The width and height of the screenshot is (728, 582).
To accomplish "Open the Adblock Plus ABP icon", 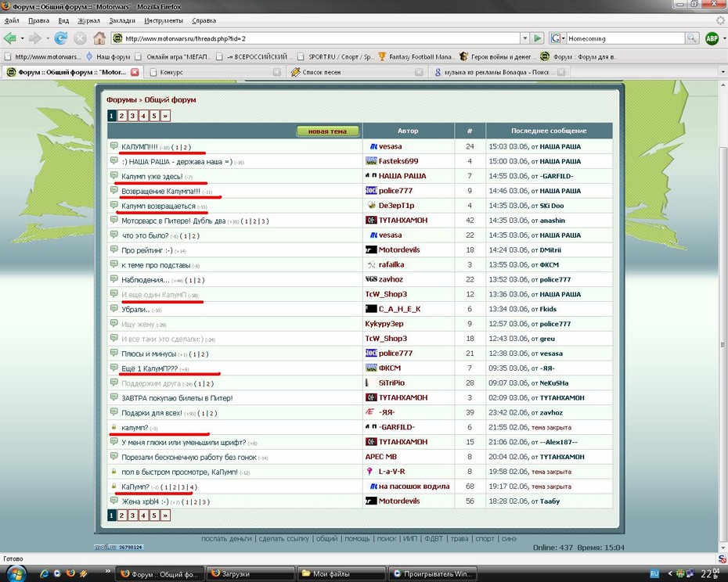I will point(712,38).
